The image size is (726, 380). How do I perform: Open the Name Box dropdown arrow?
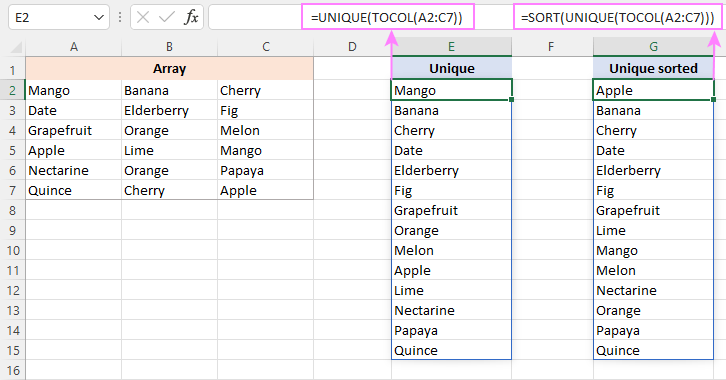tap(99, 18)
